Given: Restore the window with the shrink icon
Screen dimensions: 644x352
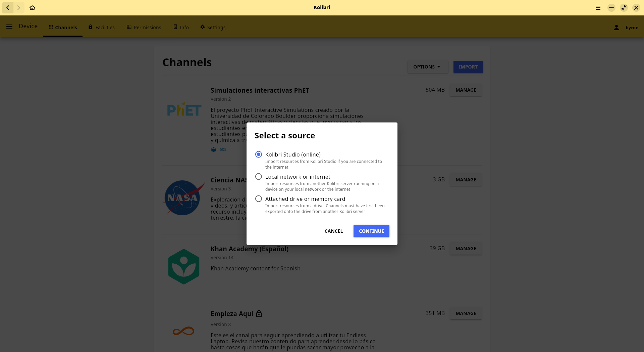Looking at the screenshot, I should pos(624,8).
